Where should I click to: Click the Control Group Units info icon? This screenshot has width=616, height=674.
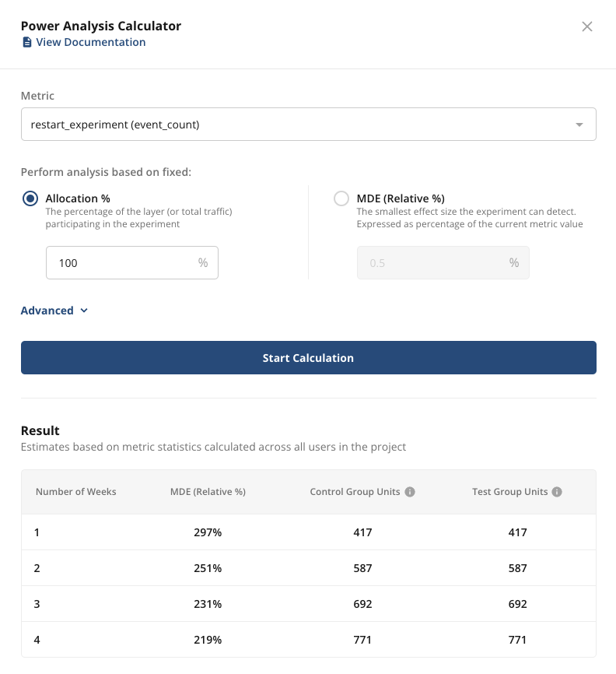[x=410, y=492]
